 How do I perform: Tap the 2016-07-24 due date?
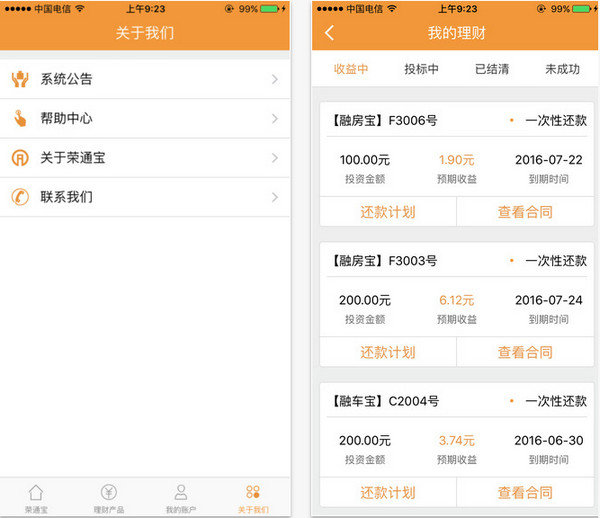pyautogui.click(x=549, y=300)
